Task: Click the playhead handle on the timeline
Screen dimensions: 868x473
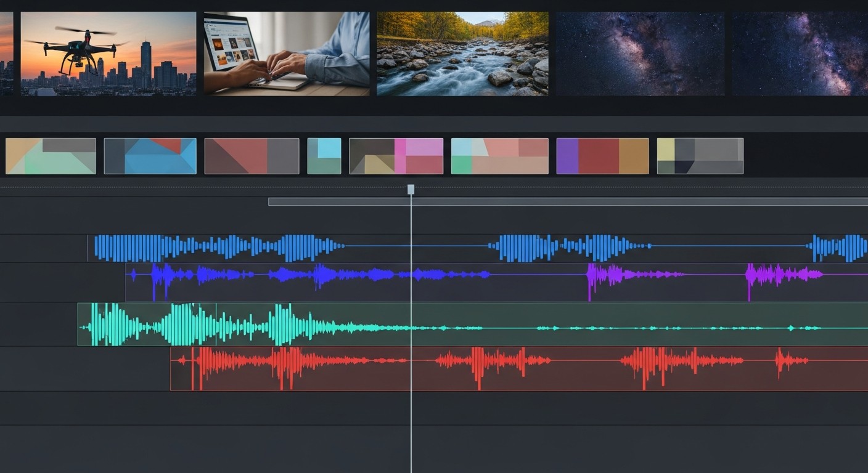Action: click(x=411, y=189)
